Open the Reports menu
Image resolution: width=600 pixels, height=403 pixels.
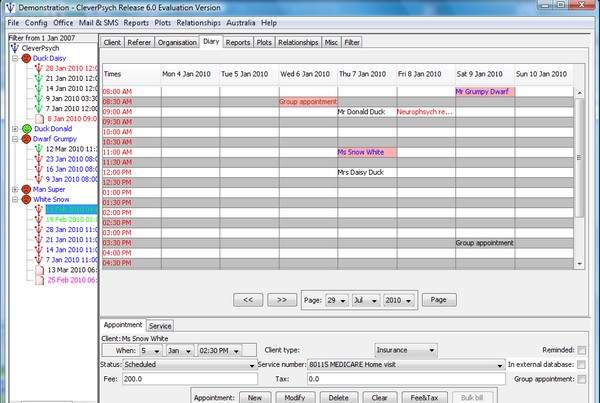(x=136, y=22)
